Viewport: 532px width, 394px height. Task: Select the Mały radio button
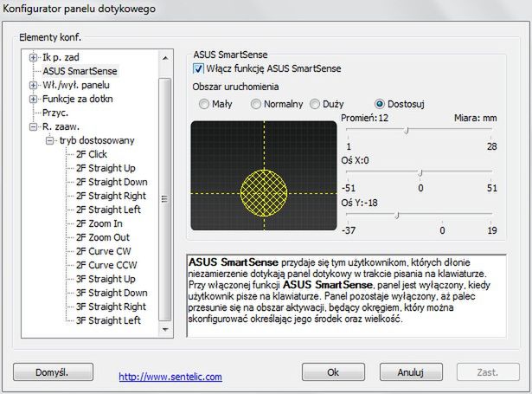click(204, 104)
